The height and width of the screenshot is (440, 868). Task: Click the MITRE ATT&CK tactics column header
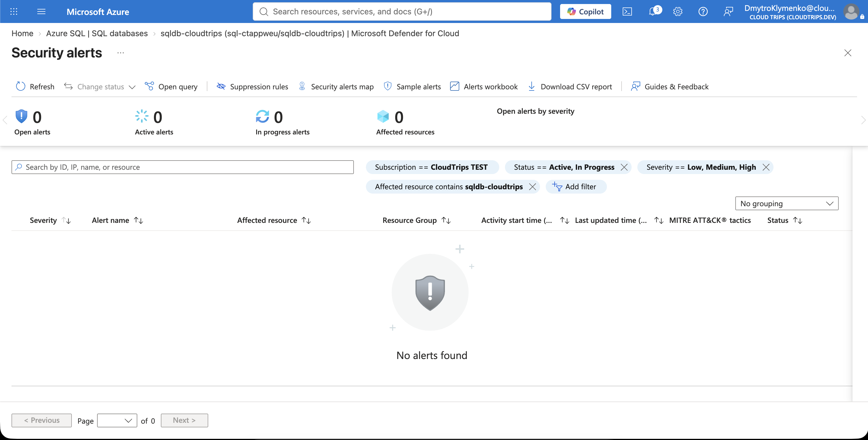click(710, 220)
